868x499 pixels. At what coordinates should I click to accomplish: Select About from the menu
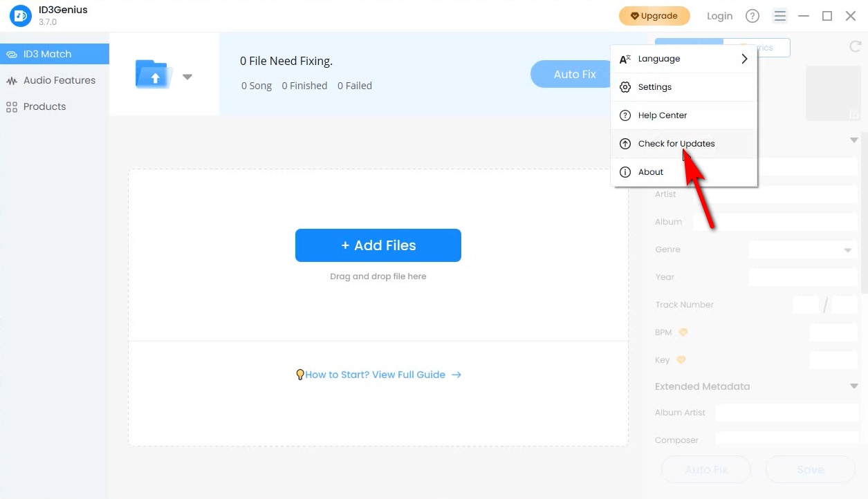point(650,172)
